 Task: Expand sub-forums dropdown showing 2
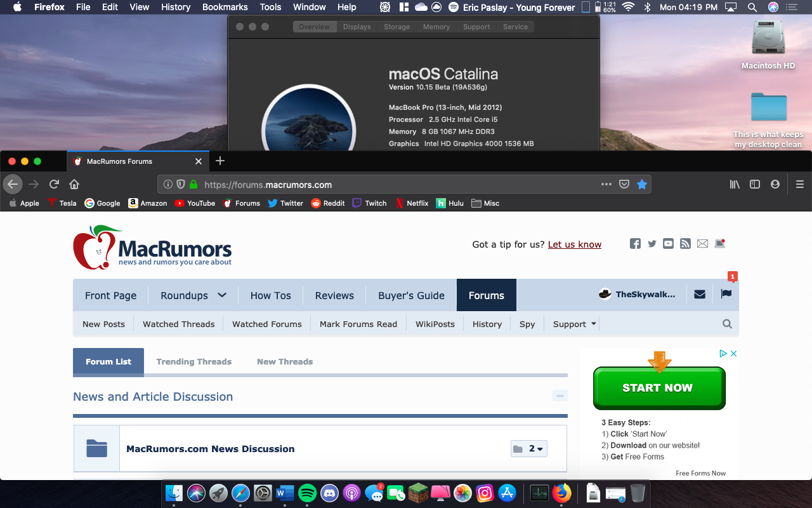[x=529, y=449]
